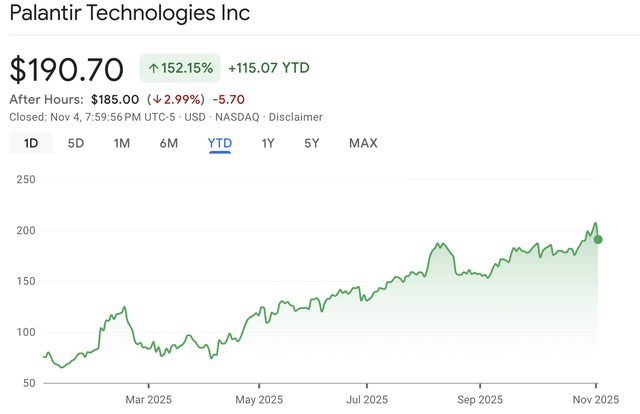Click the Mar 2025 axis label
640x414 pixels.
coord(147,400)
